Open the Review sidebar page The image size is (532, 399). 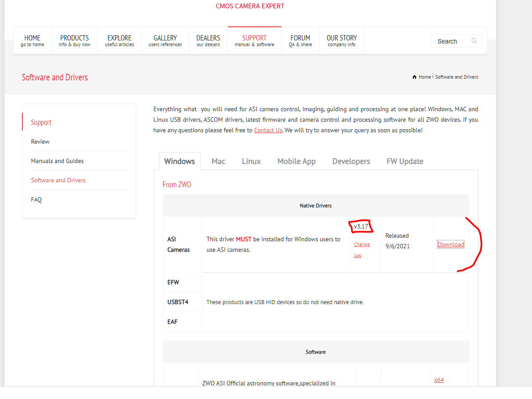(x=40, y=141)
